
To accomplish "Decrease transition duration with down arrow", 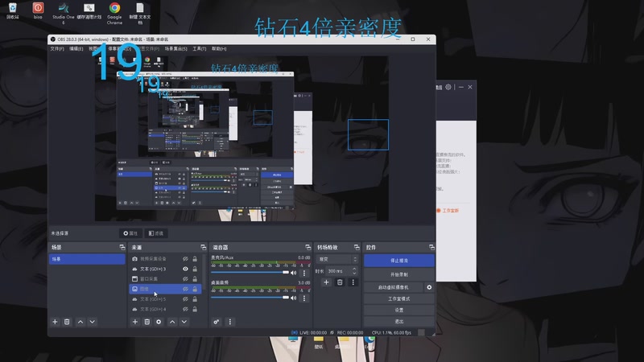I will 354,274.
